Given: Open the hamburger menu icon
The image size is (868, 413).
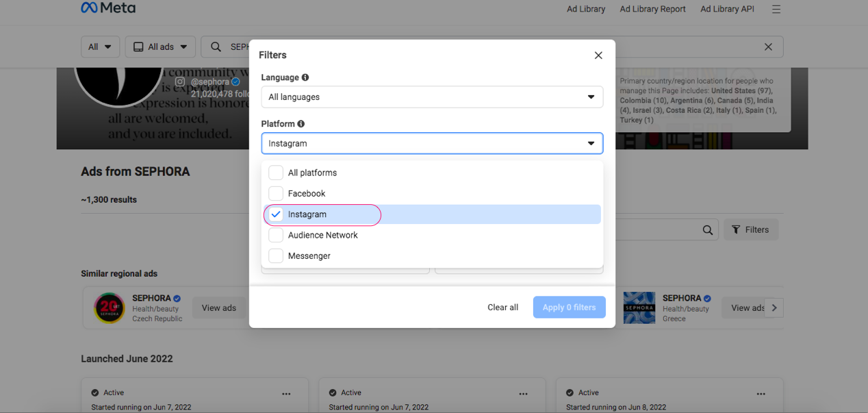Looking at the screenshot, I should pyautogui.click(x=776, y=10).
